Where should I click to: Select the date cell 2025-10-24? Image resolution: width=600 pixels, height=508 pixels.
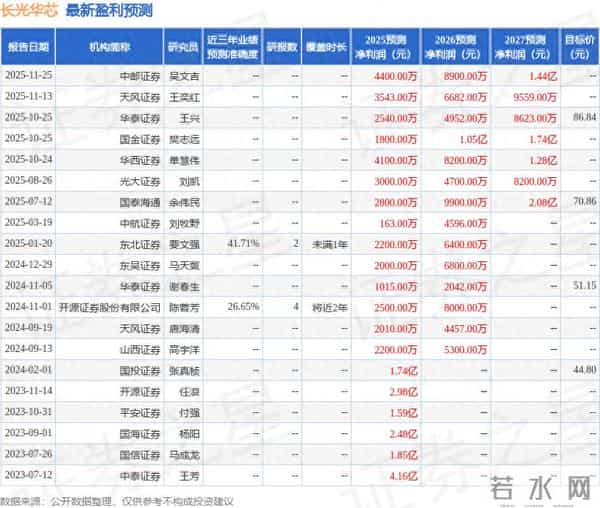click(x=28, y=160)
